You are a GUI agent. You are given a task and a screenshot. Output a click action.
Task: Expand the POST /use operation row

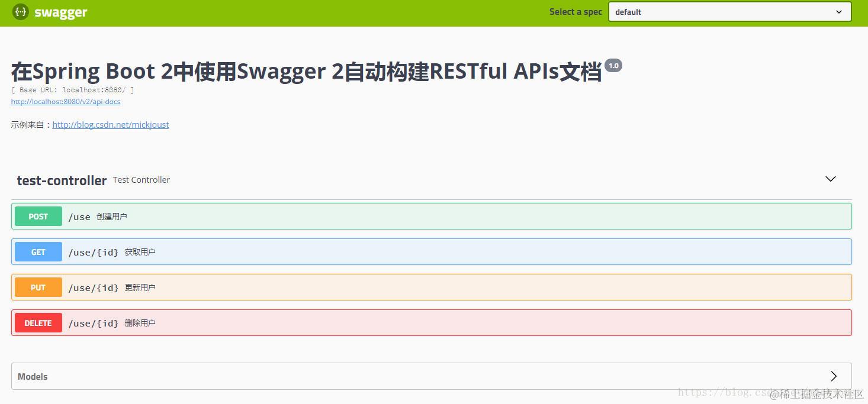tap(432, 216)
